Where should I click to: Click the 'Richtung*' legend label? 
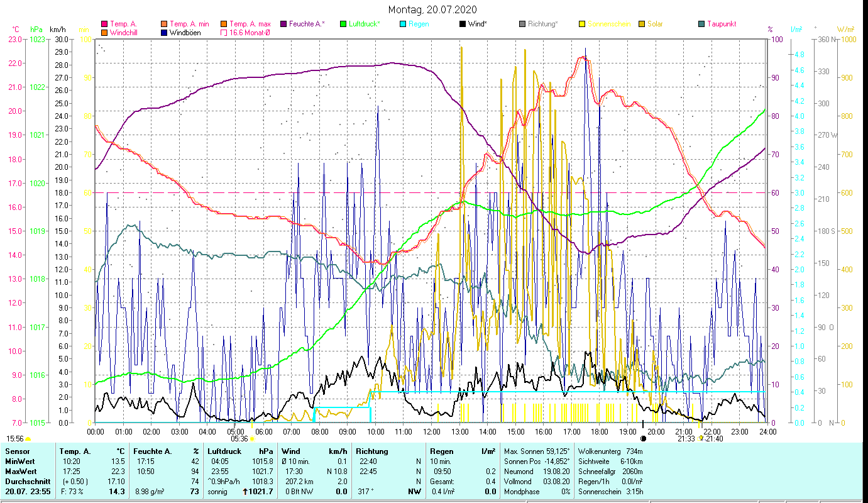(543, 24)
